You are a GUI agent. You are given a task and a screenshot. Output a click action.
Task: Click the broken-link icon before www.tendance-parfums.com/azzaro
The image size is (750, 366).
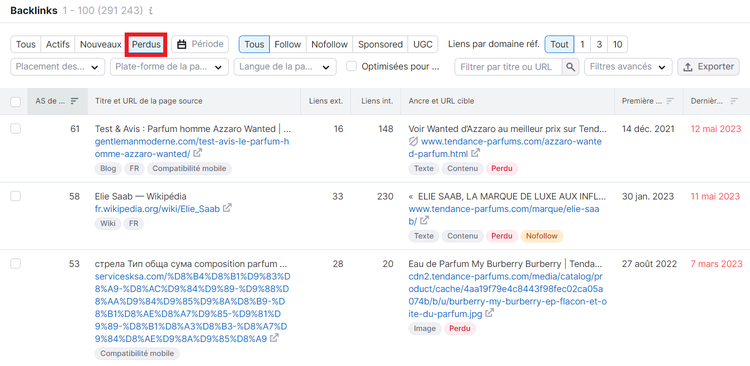(413, 141)
